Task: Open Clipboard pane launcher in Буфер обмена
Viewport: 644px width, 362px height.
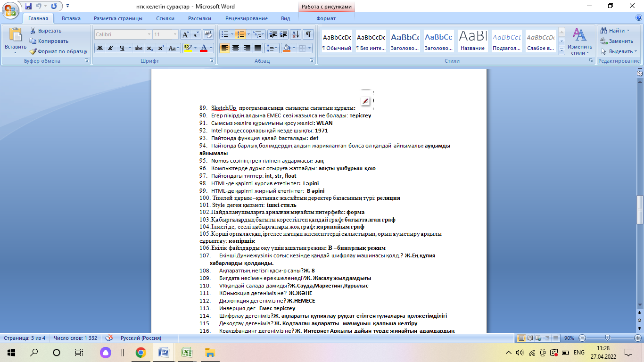Action: [x=86, y=61]
